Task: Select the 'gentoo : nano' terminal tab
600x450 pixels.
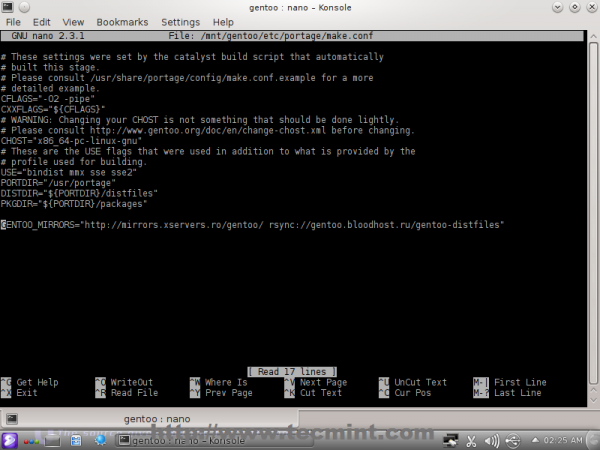Action: pyautogui.click(x=157, y=419)
